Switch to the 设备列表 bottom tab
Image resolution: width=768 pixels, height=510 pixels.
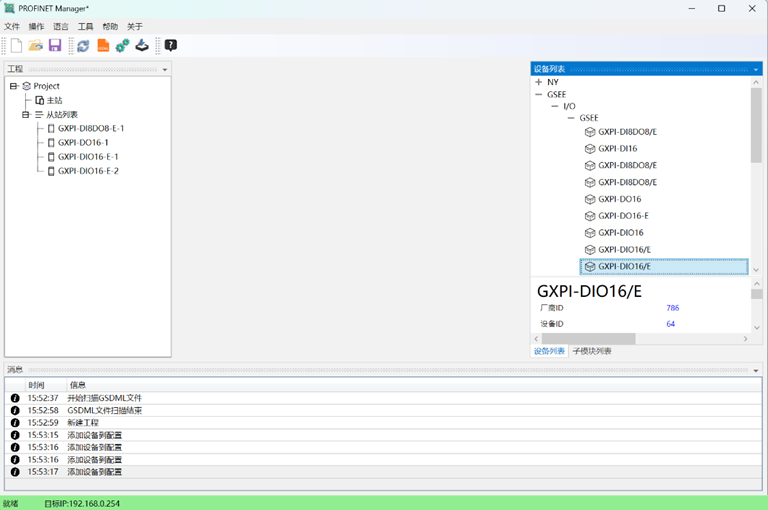[x=549, y=351]
